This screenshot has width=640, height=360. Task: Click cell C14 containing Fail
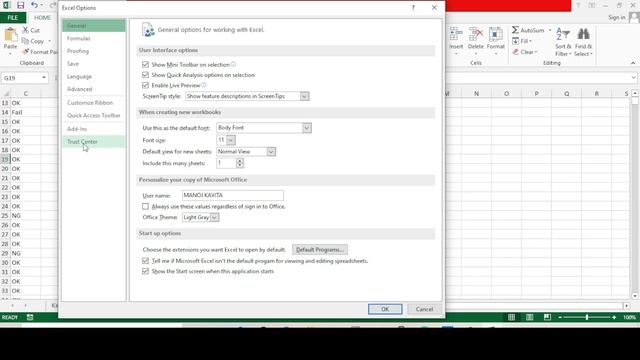click(x=25, y=112)
